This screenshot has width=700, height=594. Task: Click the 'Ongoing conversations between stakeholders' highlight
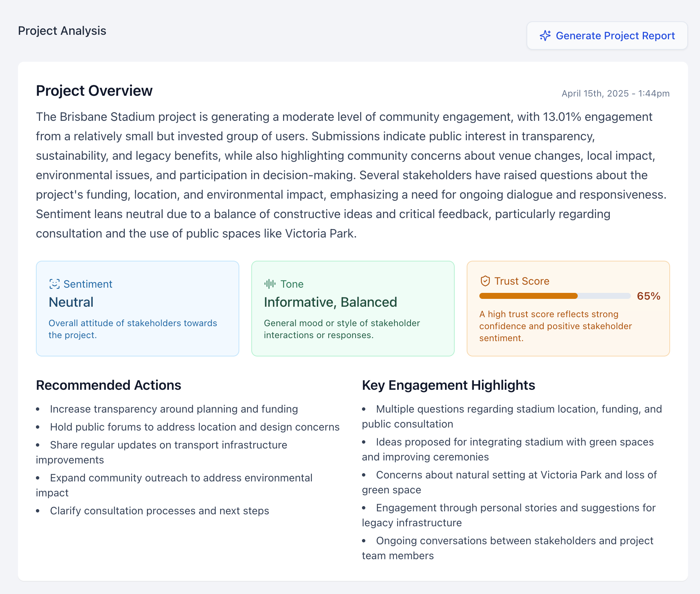515,541
